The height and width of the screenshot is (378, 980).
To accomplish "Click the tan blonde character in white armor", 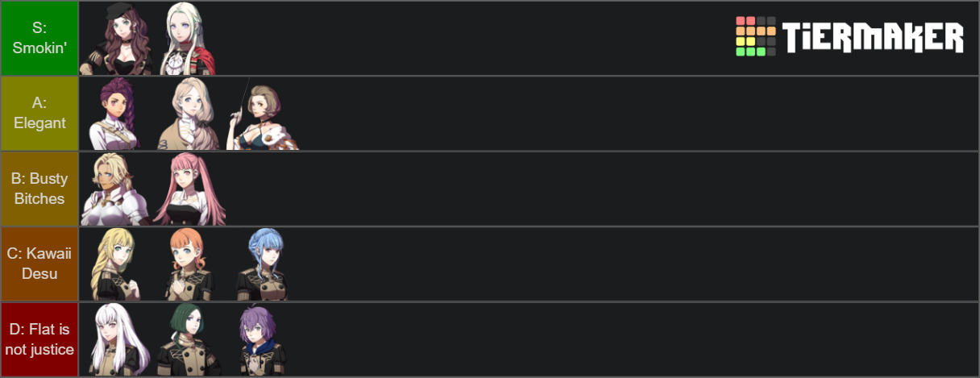I will coord(115,189).
